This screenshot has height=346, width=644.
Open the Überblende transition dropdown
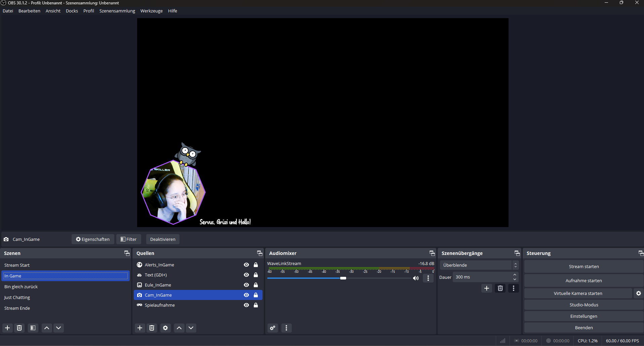click(x=479, y=265)
